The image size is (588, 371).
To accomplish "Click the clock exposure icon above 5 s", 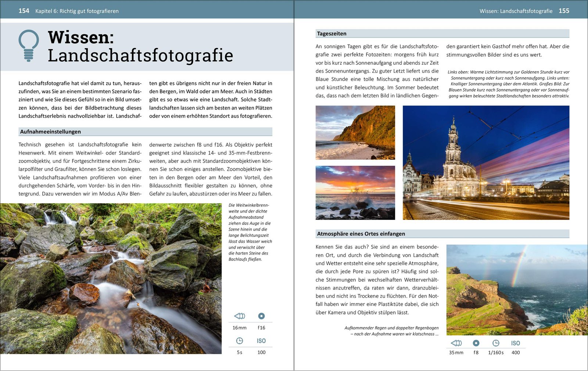I will pyautogui.click(x=239, y=340).
